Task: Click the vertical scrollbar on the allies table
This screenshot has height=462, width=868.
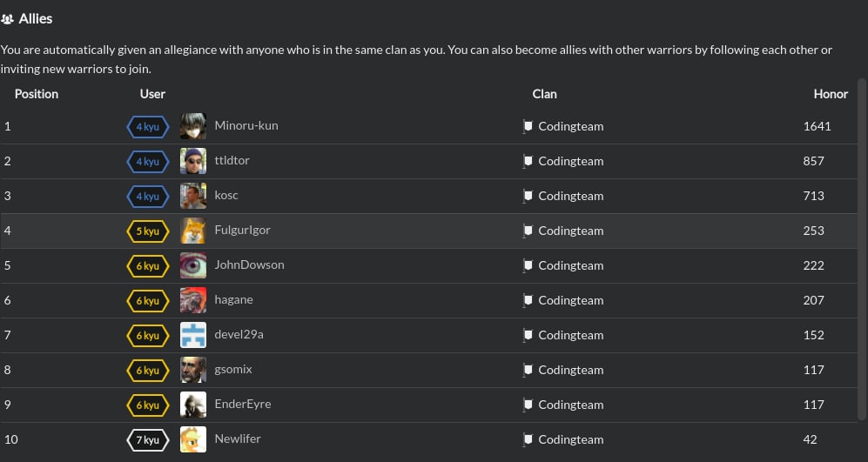Action: [x=862, y=249]
